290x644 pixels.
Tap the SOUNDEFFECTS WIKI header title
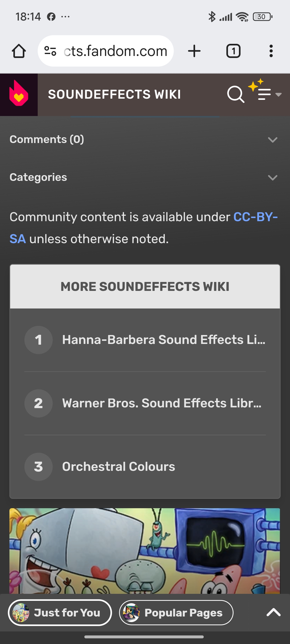point(114,95)
